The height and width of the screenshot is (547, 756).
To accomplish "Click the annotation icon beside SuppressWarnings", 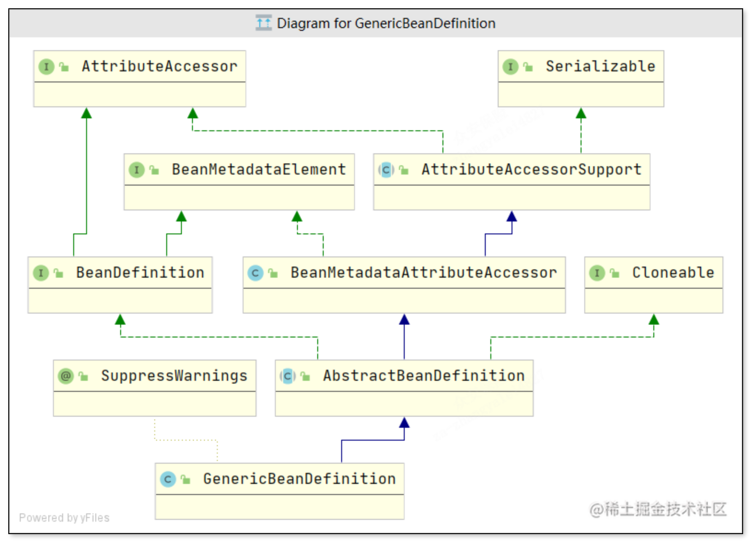I will tap(66, 376).
